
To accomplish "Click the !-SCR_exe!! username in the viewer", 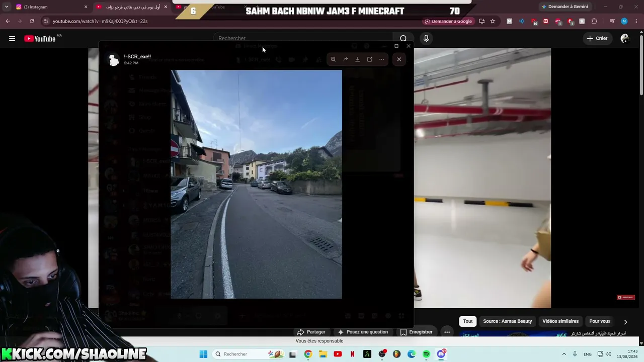I will [x=137, y=56].
